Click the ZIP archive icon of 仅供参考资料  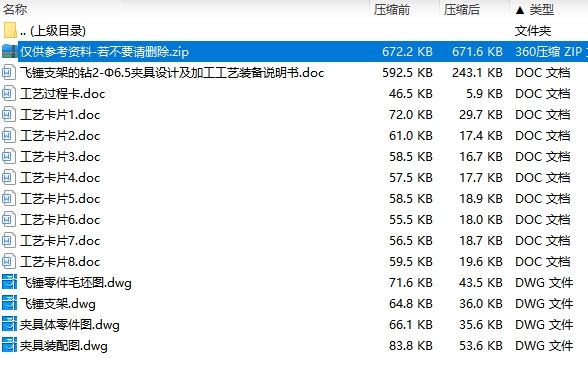click(10, 51)
